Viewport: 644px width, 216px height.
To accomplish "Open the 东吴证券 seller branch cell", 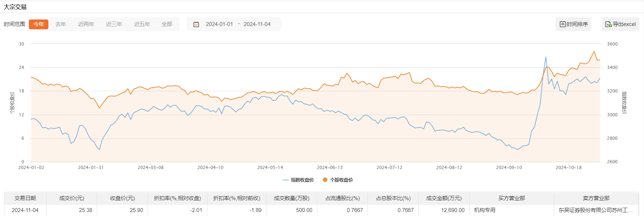I will 595,210.
